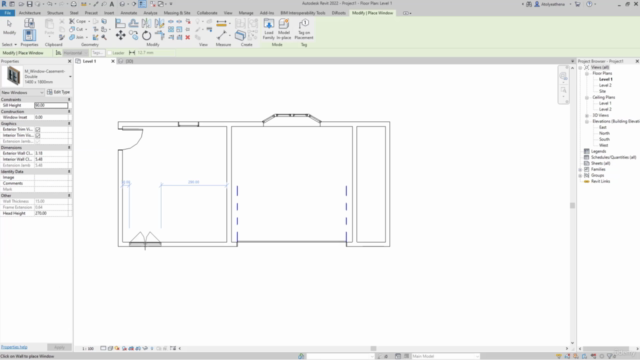Open the Site floor plan
Viewport: 640px width, 360px height.
coord(602,91)
